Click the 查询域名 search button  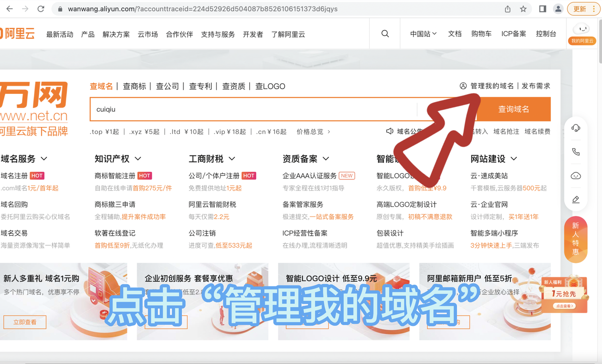click(x=514, y=109)
